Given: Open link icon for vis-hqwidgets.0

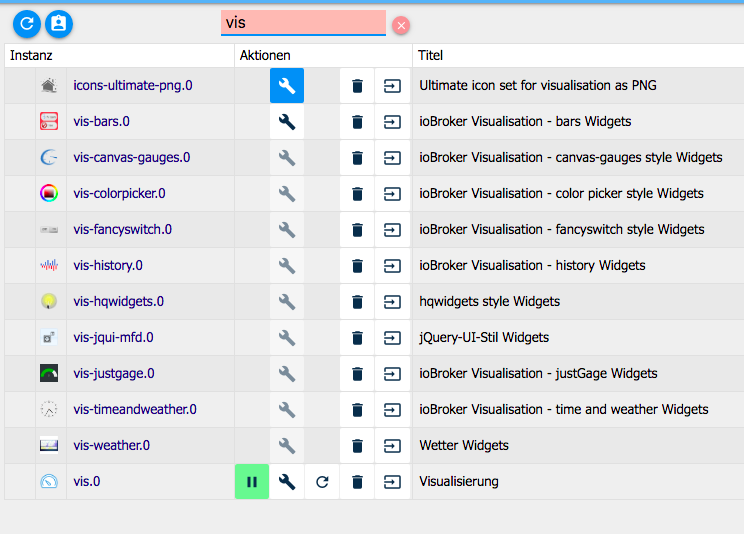Looking at the screenshot, I should coord(392,302).
